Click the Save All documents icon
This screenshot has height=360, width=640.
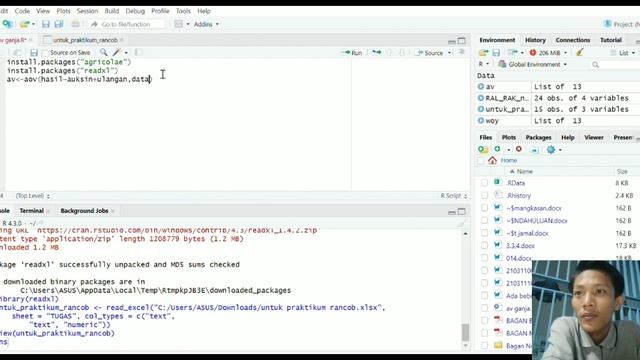coord(59,24)
